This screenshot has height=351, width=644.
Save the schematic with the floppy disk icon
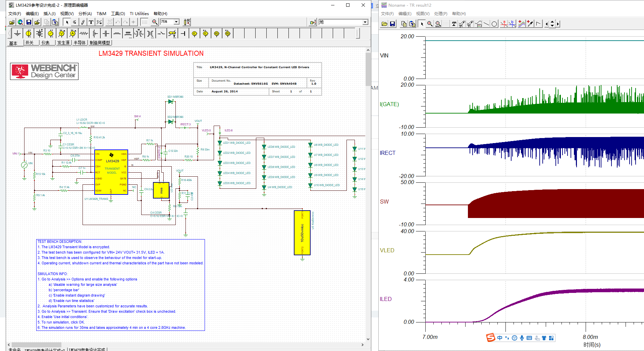pos(29,22)
